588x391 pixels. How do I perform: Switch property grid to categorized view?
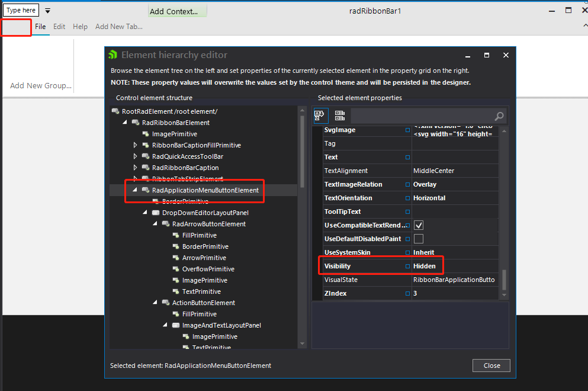(340, 116)
